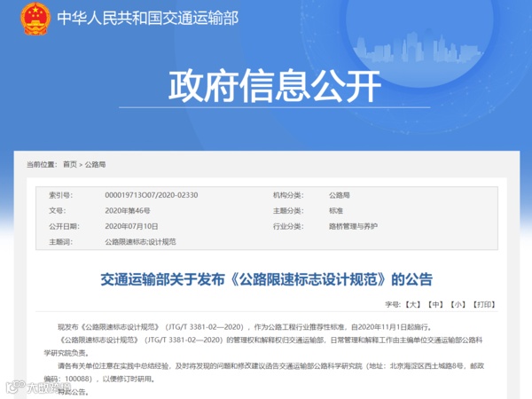Select index number 000019713O07/2020-02330
The width and height of the screenshot is (532, 399).
point(152,195)
